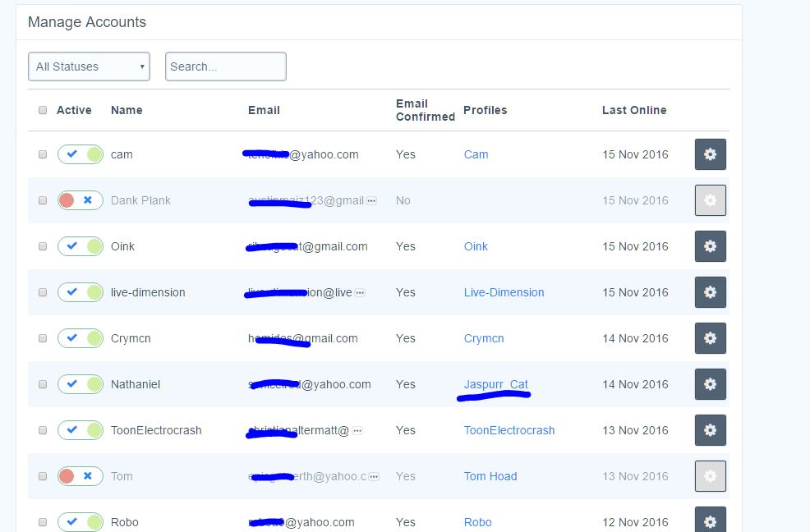Click gear icon in Tom row

tap(710, 476)
